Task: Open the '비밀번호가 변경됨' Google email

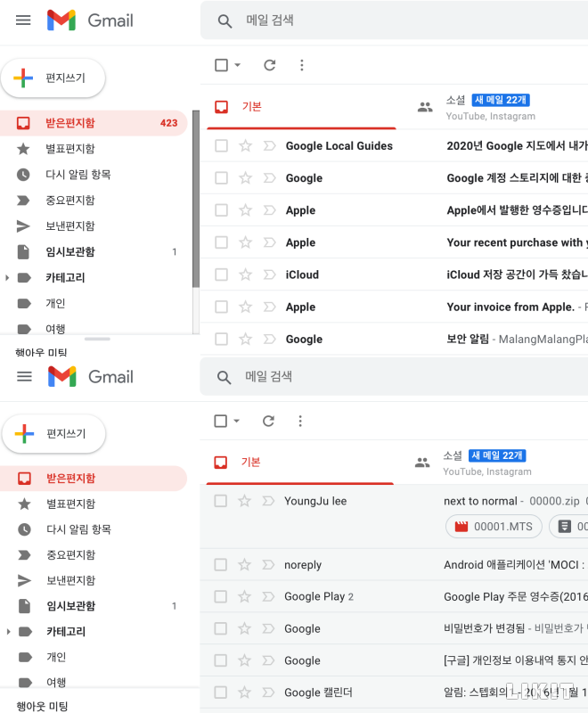Action: coord(394,628)
